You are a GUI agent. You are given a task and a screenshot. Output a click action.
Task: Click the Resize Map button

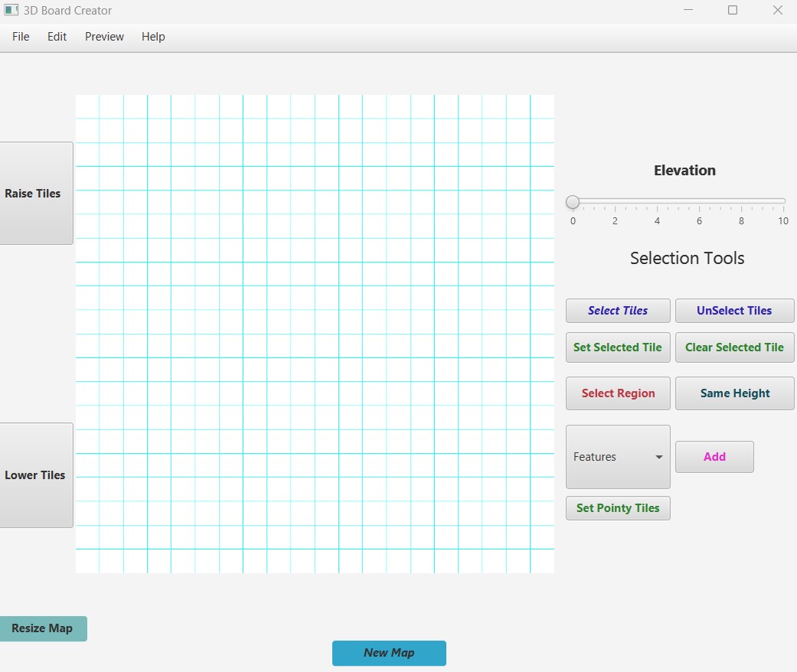tap(43, 628)
